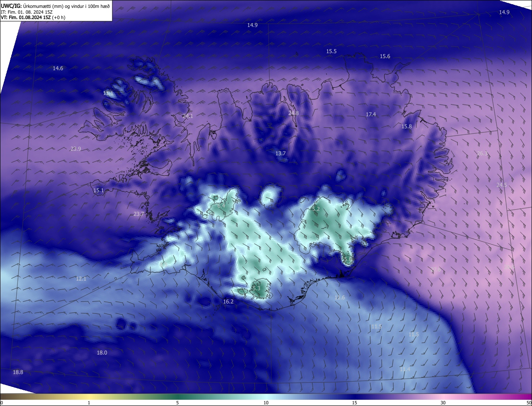Click the title 'Úrkomumætti (mm) og vindur í 100m hæð'

point(66,6)
